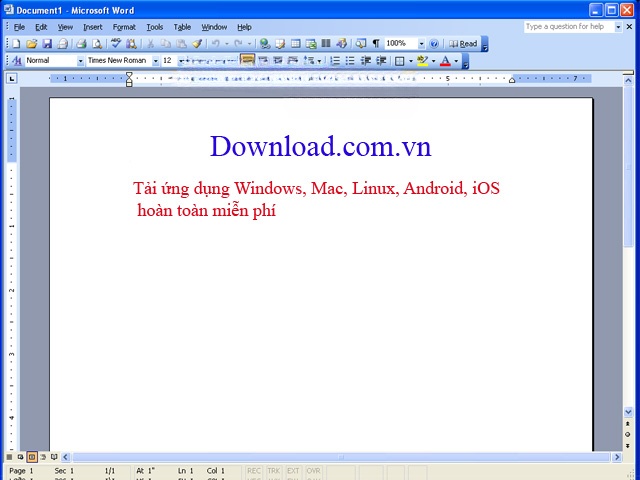Image resolution: width=640 pixels, height=480 pixels.
Task: Switch to Print Layout view button
Action: 32,457
